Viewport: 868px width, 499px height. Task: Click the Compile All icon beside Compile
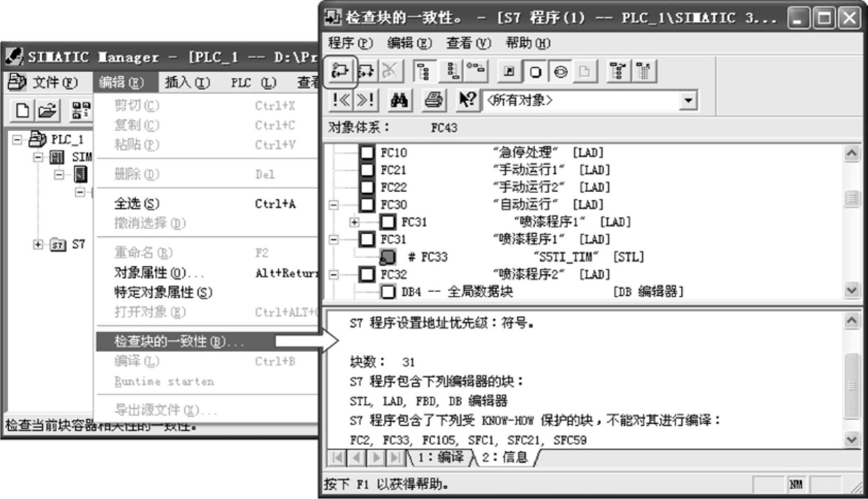pyautogui.click(x=366, y=71)
